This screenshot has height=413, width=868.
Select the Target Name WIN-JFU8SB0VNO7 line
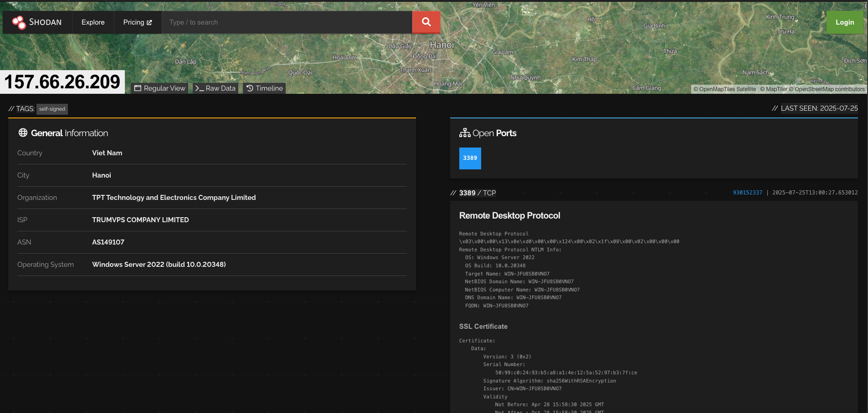(x=507, y=274)
